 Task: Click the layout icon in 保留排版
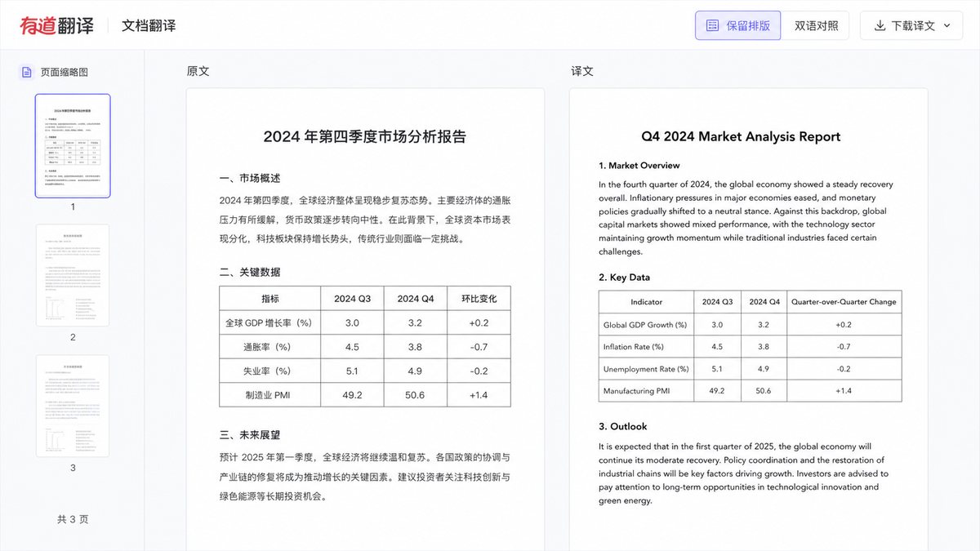tap(712, 25)
